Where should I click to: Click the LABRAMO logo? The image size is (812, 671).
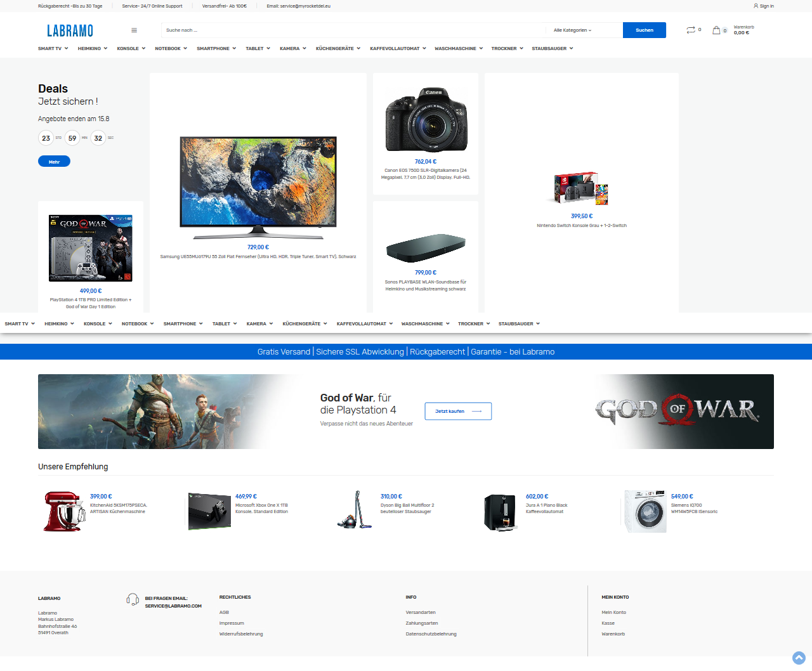click(x=70, y=30)
